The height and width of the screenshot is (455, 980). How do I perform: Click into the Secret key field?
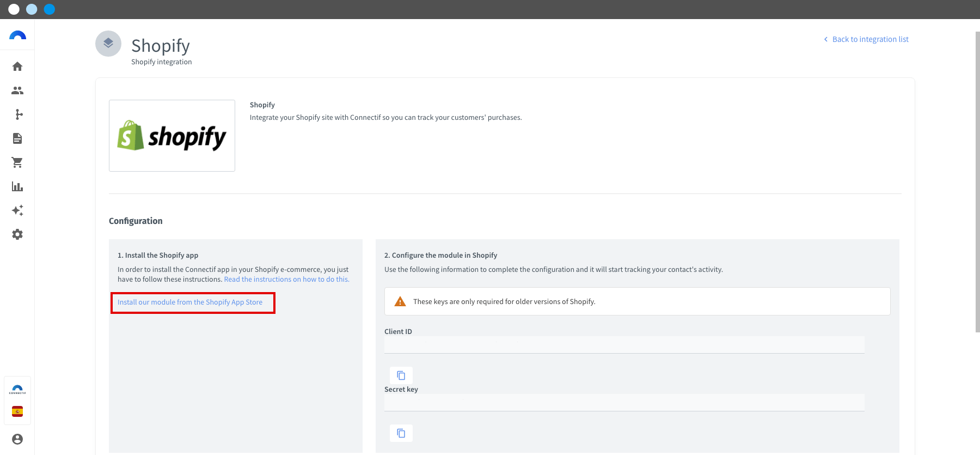click(x=624, y=403)
